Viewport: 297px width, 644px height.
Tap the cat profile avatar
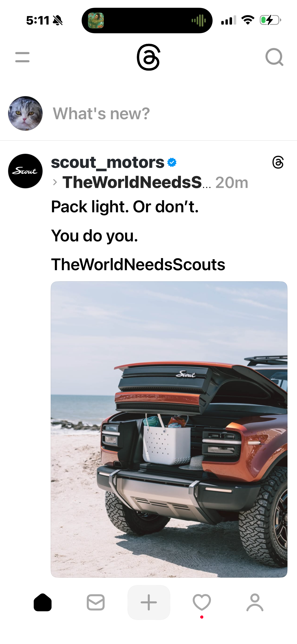tap(25, 113)
